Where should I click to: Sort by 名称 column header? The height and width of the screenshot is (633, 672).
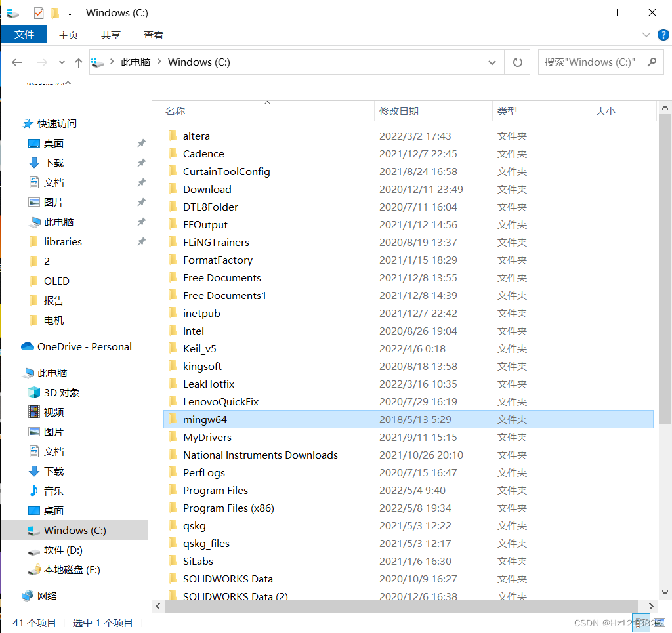click(x=175, y=112)
